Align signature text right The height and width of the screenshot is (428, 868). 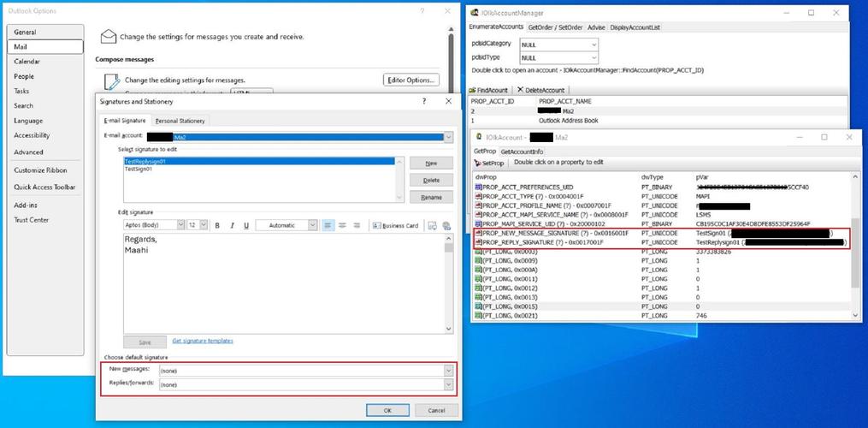[357, 226]
